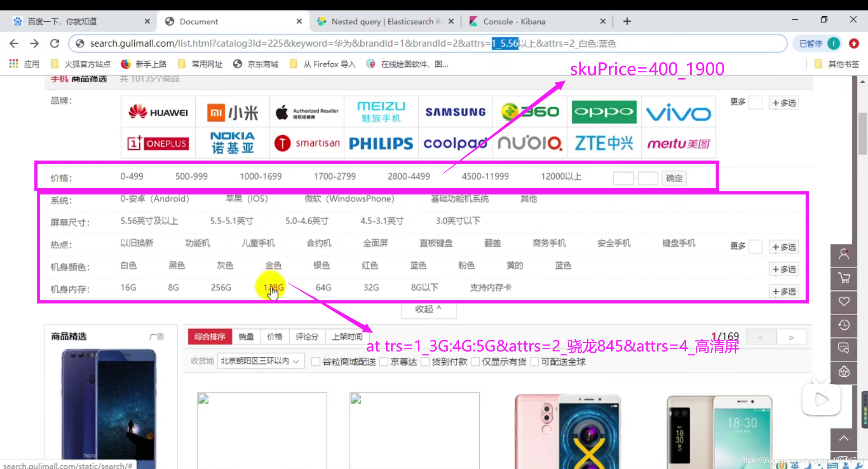Sort results by 销量
Screen dimensions: 868x469
[246, 337]
